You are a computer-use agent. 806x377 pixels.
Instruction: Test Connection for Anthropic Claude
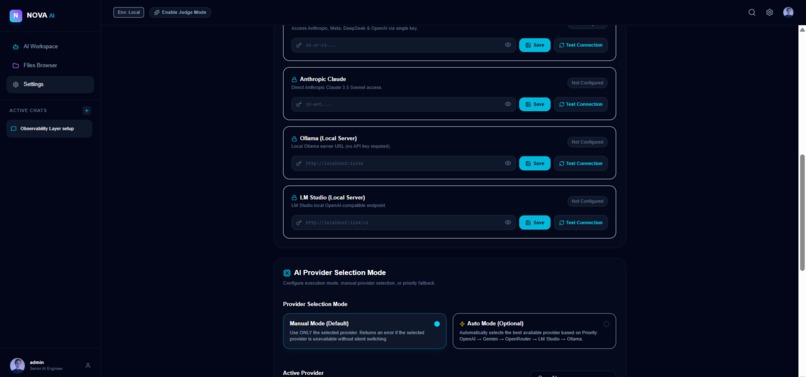581,104
